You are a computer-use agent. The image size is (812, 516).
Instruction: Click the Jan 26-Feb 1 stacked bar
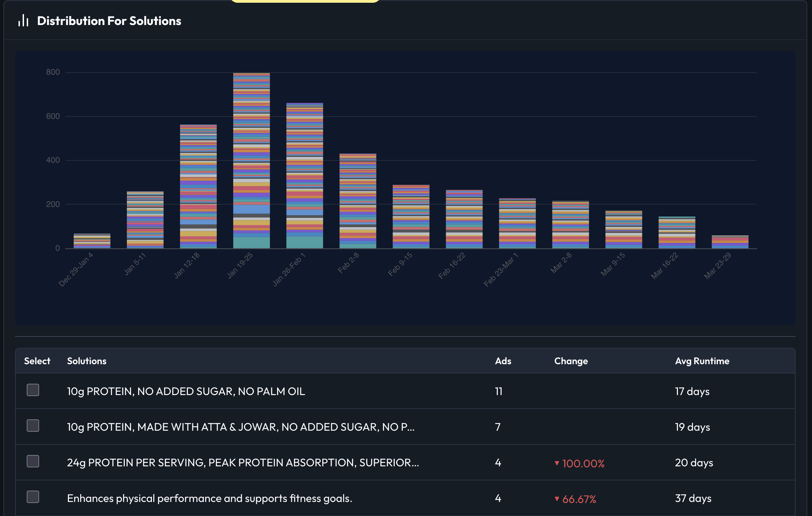point(304,175)
